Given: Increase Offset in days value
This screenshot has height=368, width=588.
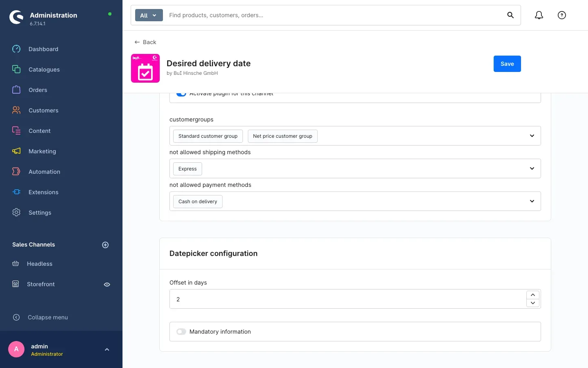Looking at the screenshot, I should click(x=533, y=295).
